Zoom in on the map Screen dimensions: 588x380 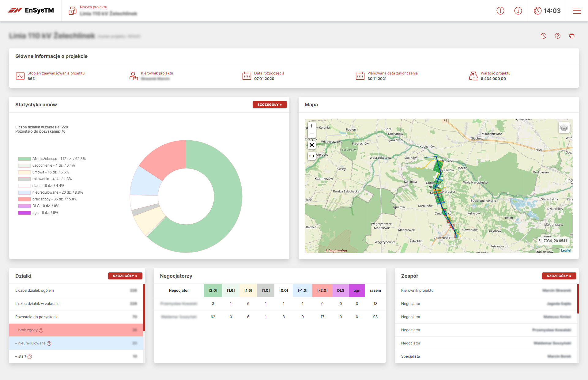312,126
